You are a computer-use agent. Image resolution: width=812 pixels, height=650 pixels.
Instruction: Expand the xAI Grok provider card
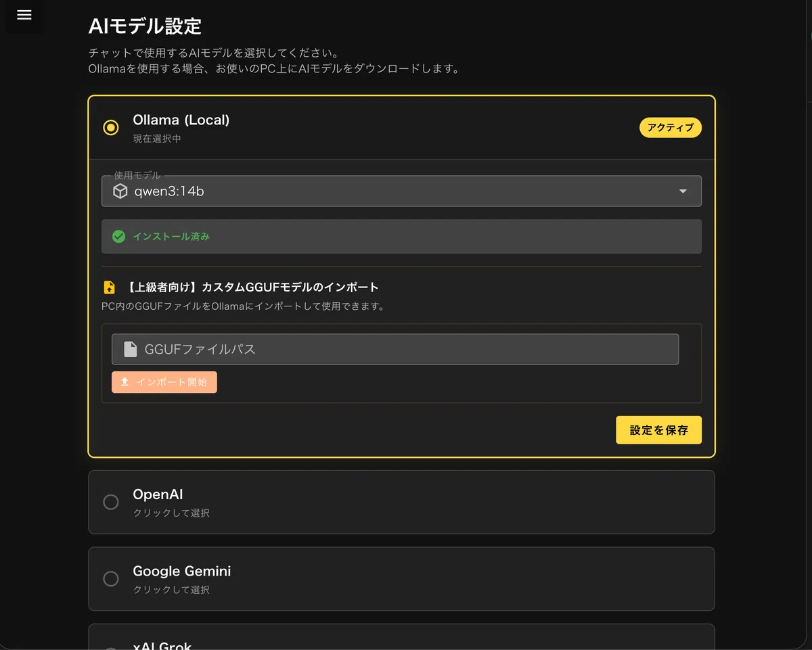tap(401, 637)
